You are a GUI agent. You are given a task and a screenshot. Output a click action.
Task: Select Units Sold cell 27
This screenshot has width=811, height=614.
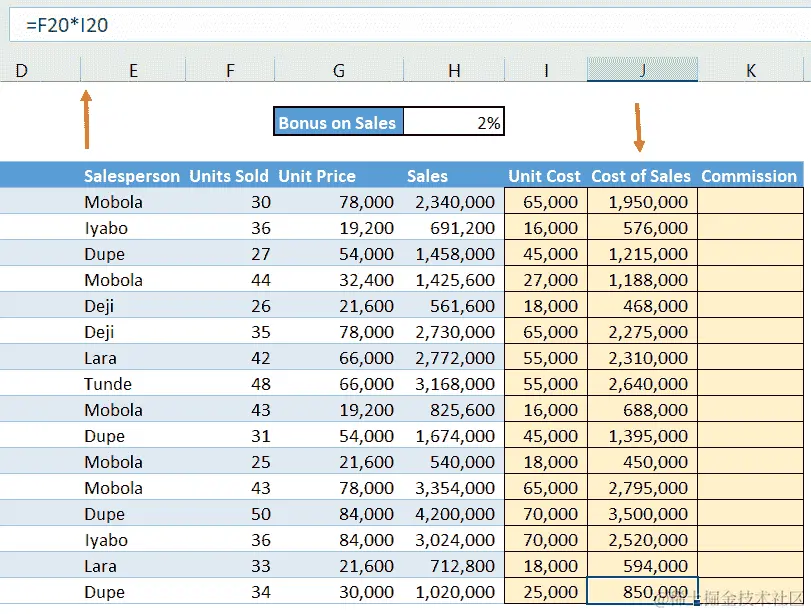pyautogui.click(x=230, y=253)
